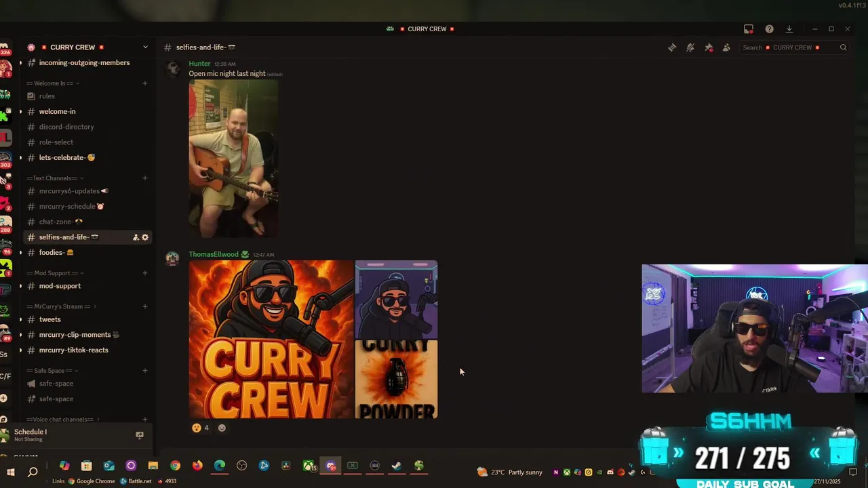Collapse the Safe Space category header
This screenshot has width=868, height=488.
coord(52,371)
